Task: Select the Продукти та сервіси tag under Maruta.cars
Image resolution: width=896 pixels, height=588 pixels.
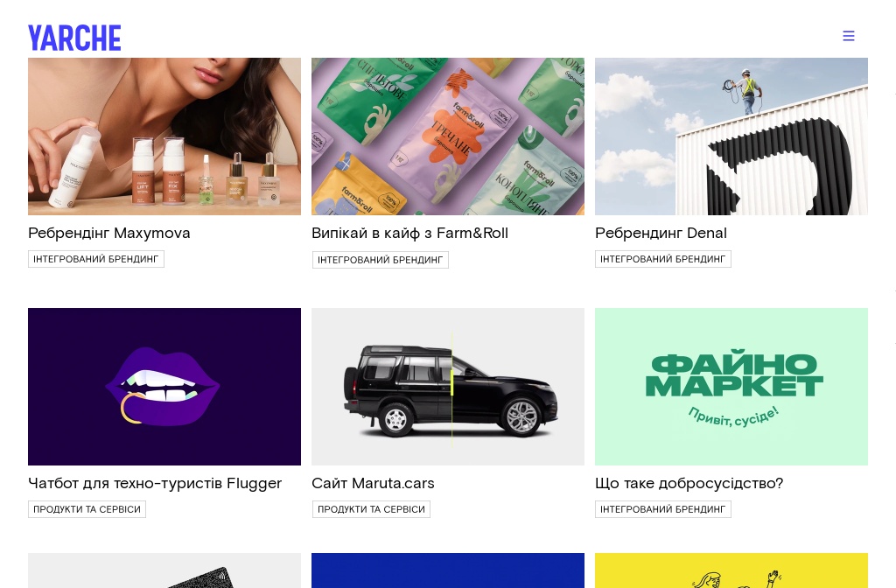Action: point(371,509)
